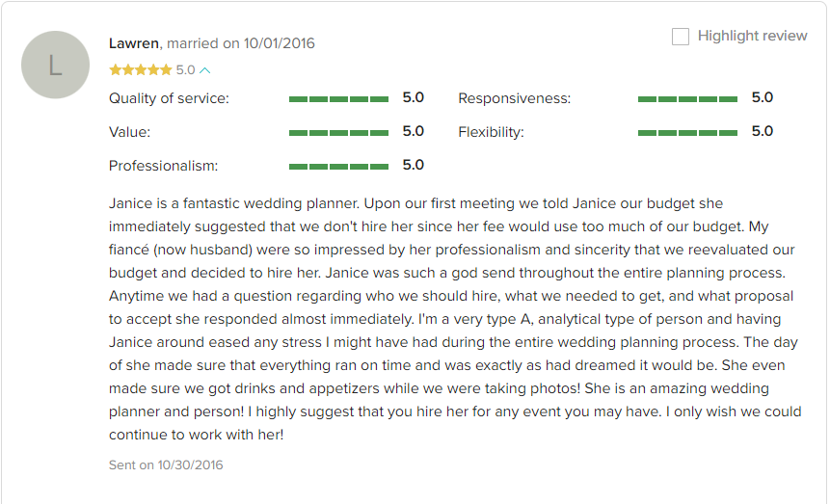Click the Sent on 10/30/2016 date

[x=166, y=464]
